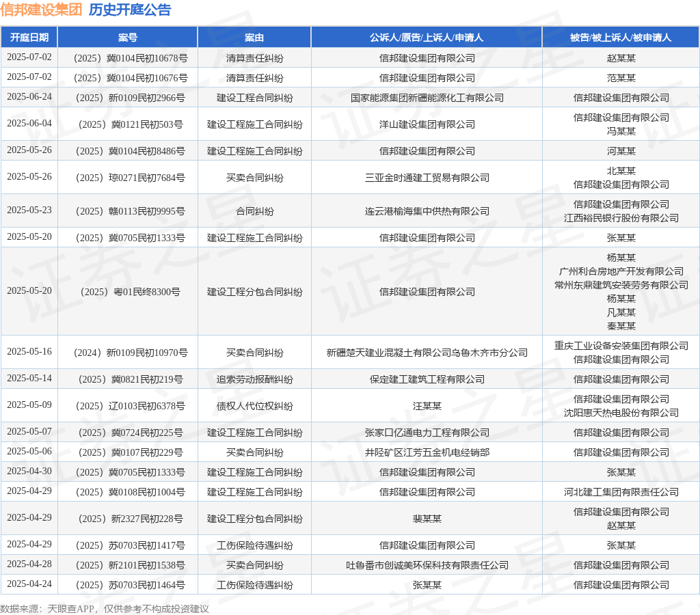This screenshot has width=700, height=615.
Task: Select defendant 秦某某
Action: [x=621, y=326]
